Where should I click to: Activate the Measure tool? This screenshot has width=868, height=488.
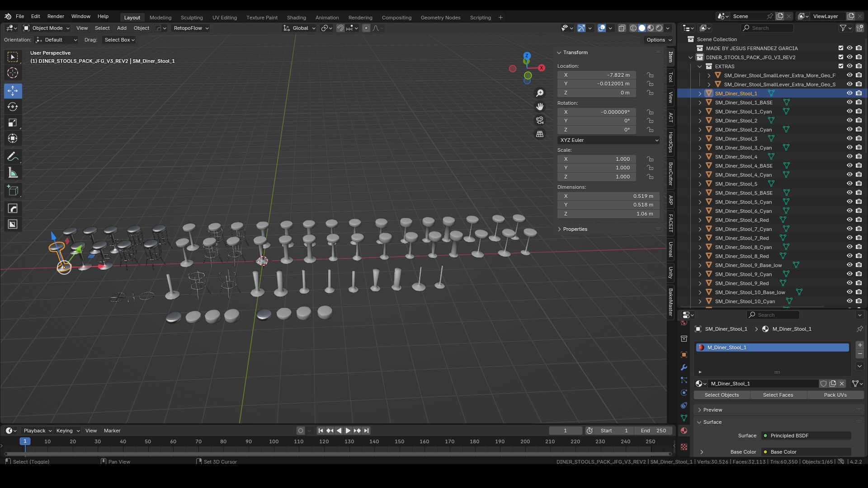13,173
